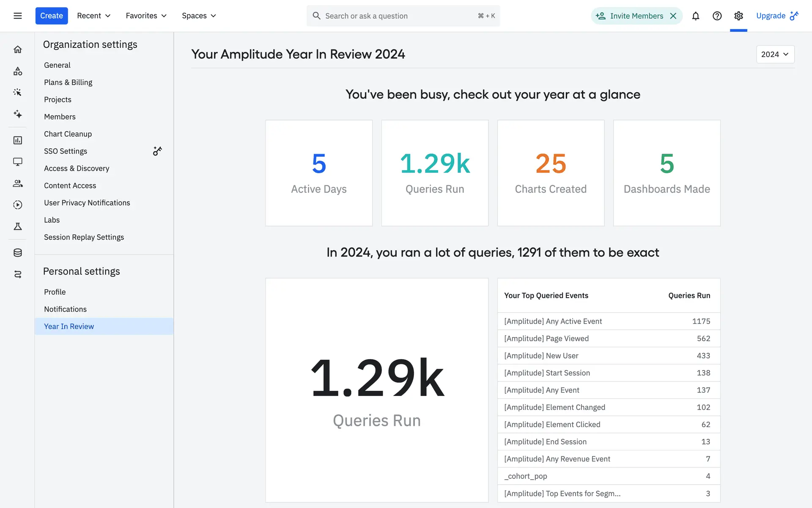Open the Data database icon in sidebar
The image size is (812, 508).
pos(17,253)
